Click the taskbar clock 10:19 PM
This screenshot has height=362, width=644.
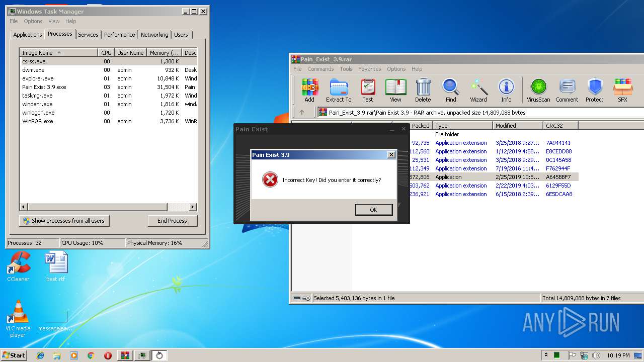point(618,355)
